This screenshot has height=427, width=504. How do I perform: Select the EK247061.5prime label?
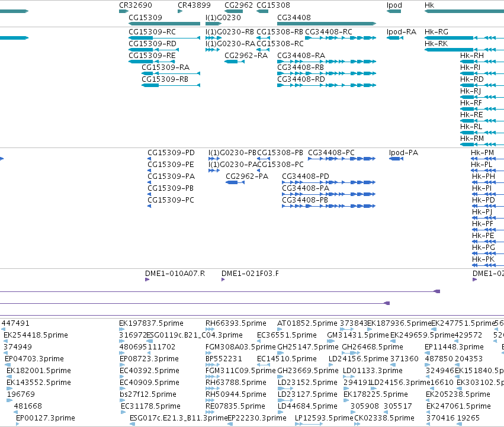tap(458, 406)
